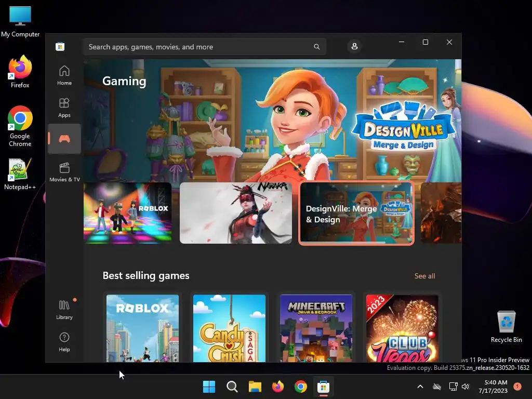Show hidden system tray icons
This screenshot has width=532, height=399.
[420, 387]
